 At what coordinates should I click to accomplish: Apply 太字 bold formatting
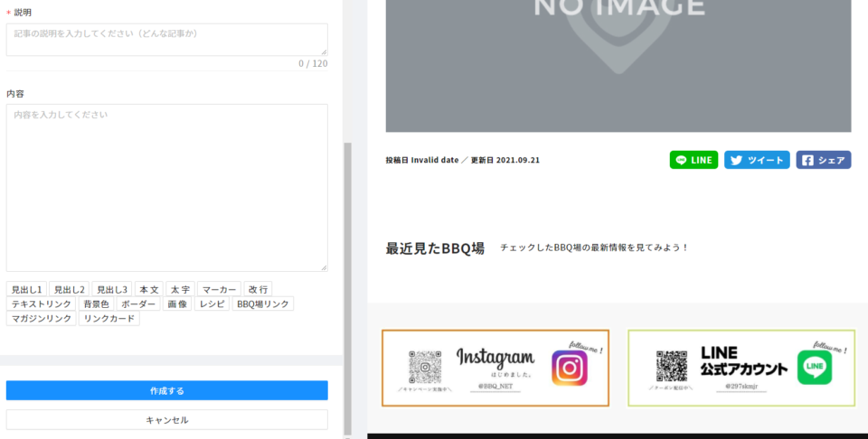180,289
